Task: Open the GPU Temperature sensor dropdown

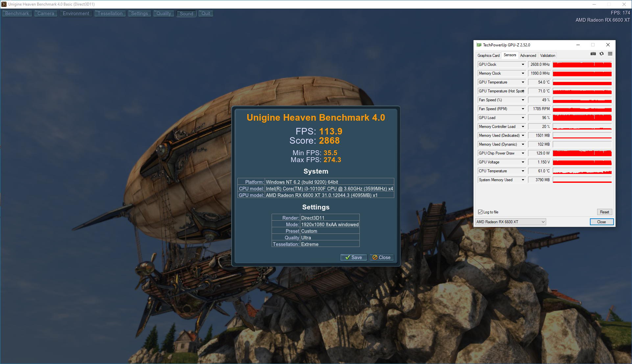Action: (523, 82)
